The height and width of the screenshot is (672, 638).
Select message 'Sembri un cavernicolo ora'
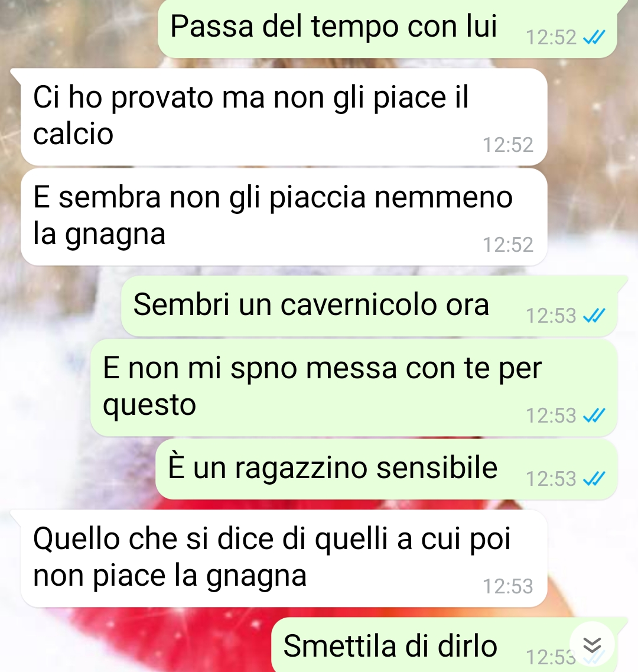point(369,306)
